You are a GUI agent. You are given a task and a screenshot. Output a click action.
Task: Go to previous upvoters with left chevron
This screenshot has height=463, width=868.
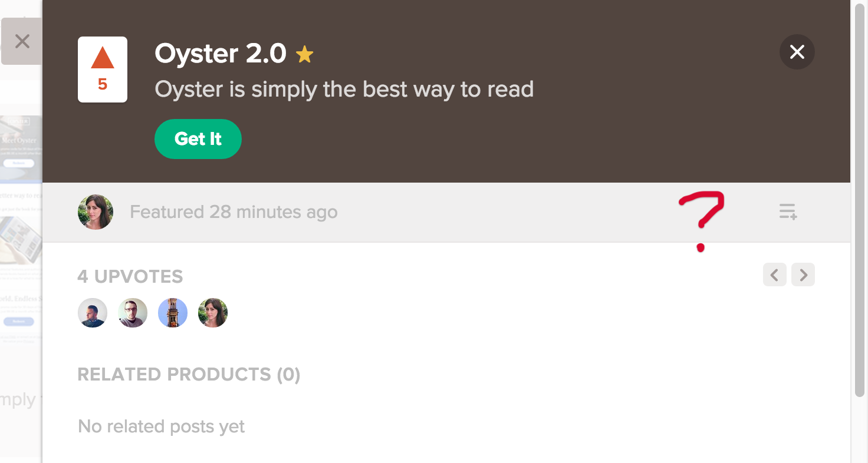[774, 275]
